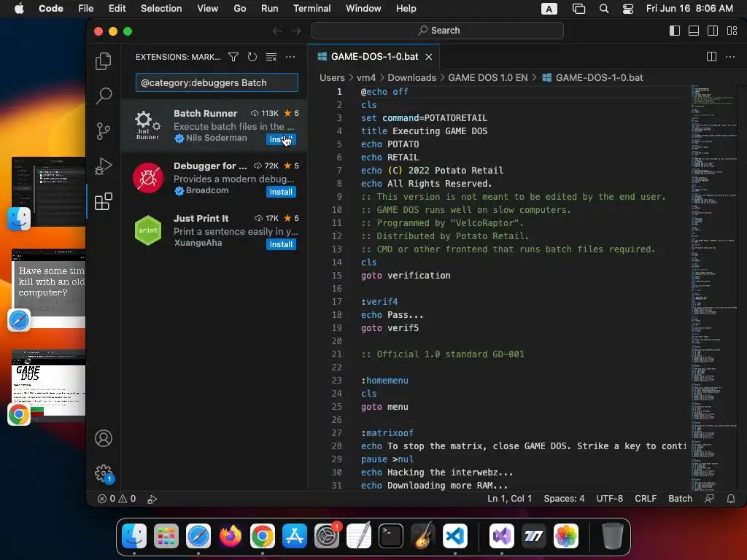Click the editor minimap
The height and width of the screenshot is (560, 747).
pyautogui.click(x=713, y=288)
